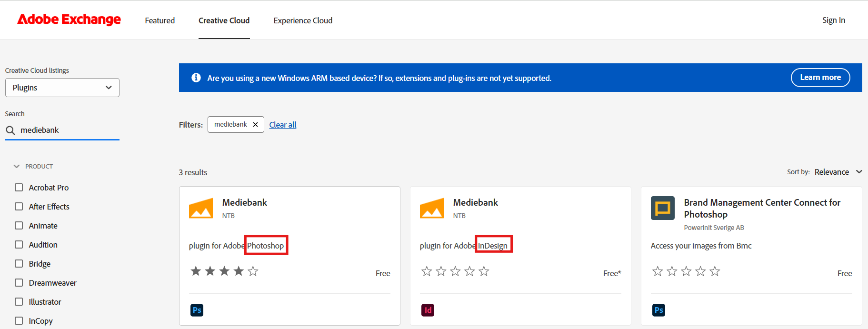Viewport: 868px width, 329px height.
Task: Click the first Mediebank Photoshop card logo
Action: point(201,208)
